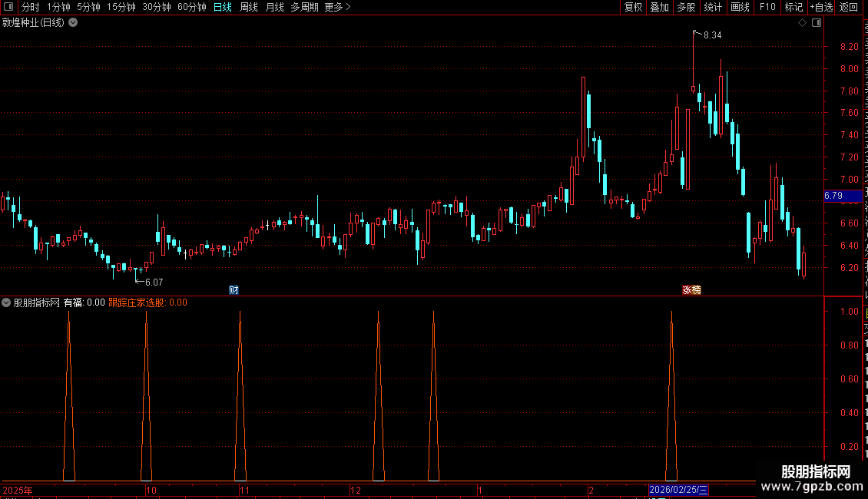Open F10 company information

click(767, 7)
